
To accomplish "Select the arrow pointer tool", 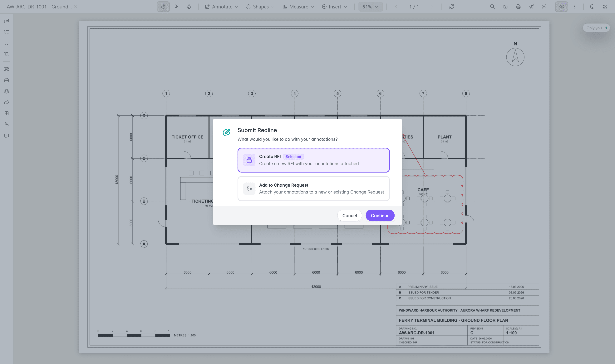I will coord(176,7).
